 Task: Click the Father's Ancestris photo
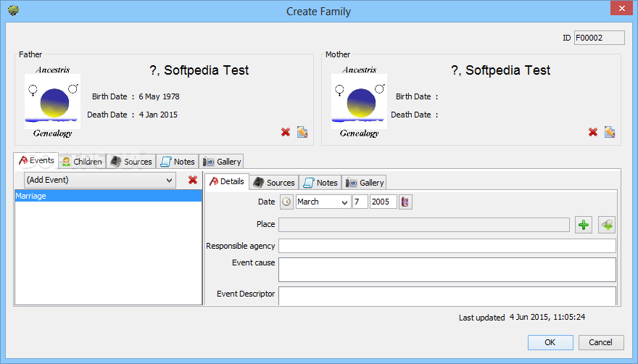52,102
